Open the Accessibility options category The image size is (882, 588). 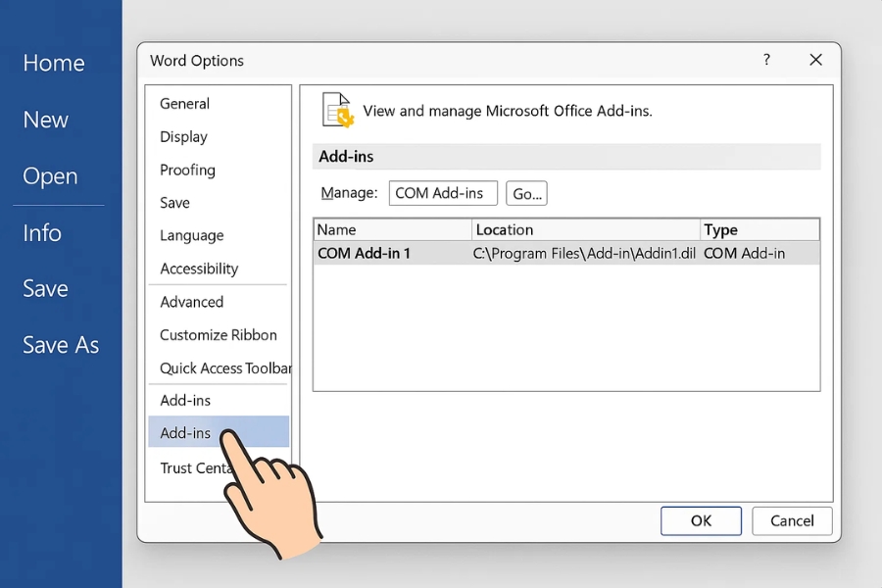pos(199,269)
